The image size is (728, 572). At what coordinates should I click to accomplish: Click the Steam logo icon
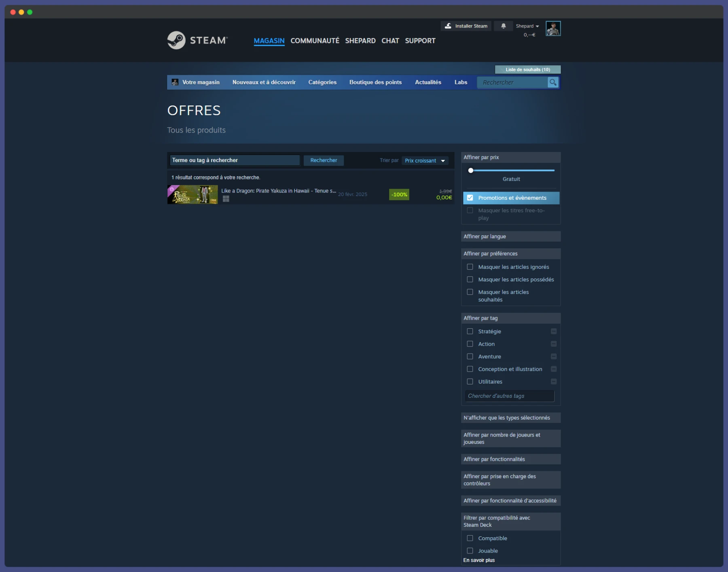tap(177, 40)
